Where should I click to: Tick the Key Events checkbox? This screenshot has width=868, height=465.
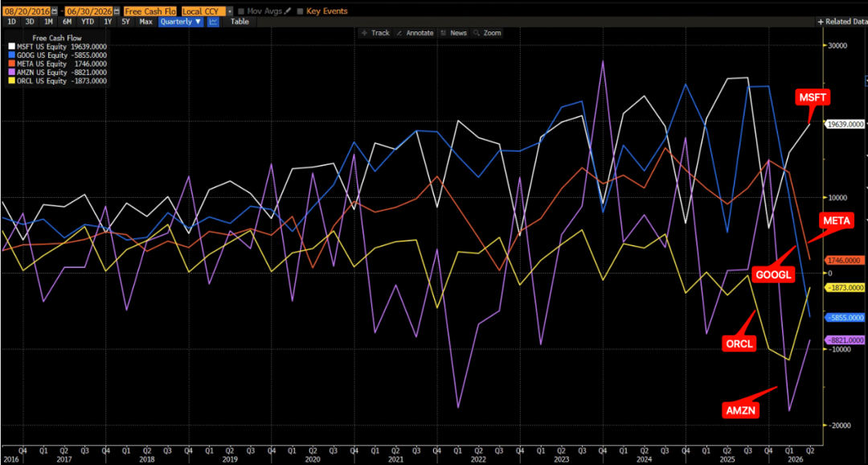click(300, 11)
